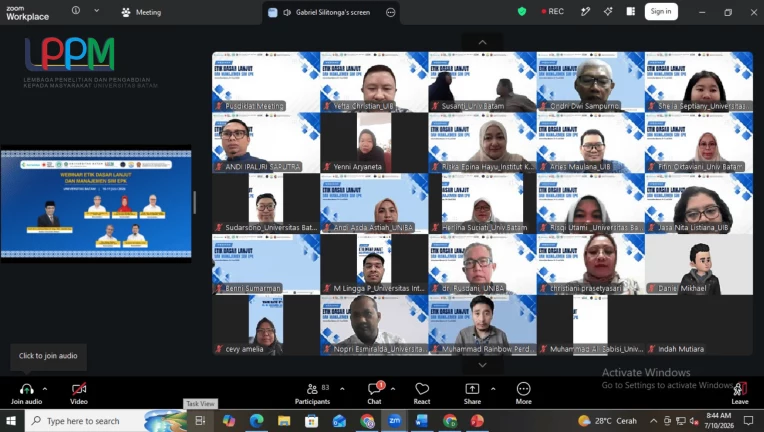Open React emoji menu

[x=422, y=393]
